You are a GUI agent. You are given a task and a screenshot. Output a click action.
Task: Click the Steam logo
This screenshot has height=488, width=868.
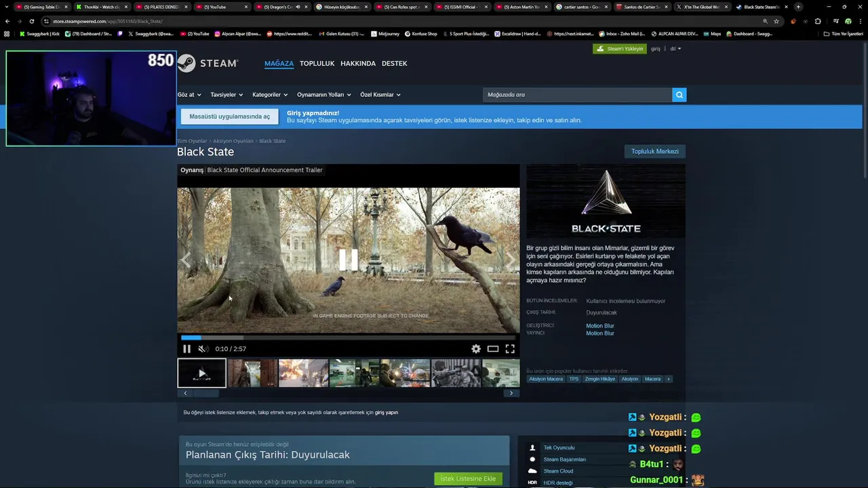[208, 63]
